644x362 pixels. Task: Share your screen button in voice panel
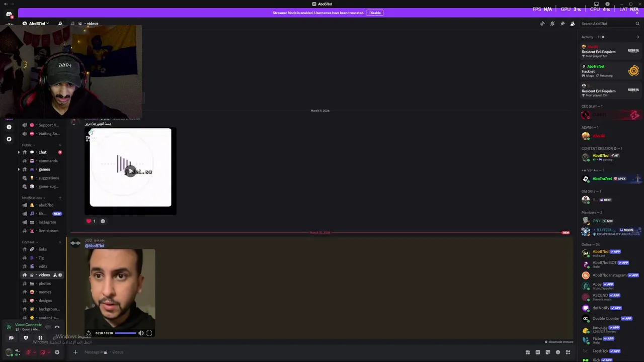tap(26, 338)
